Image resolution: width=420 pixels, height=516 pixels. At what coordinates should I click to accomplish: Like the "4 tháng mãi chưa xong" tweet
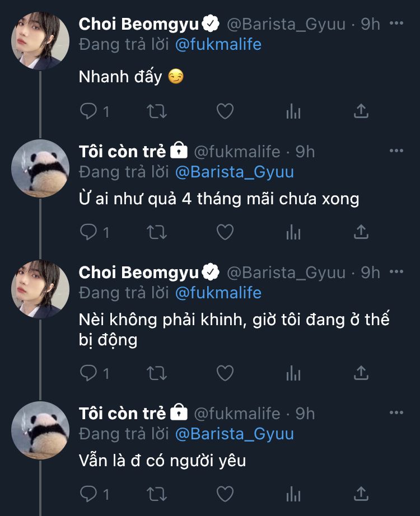(x=225, y=232)
